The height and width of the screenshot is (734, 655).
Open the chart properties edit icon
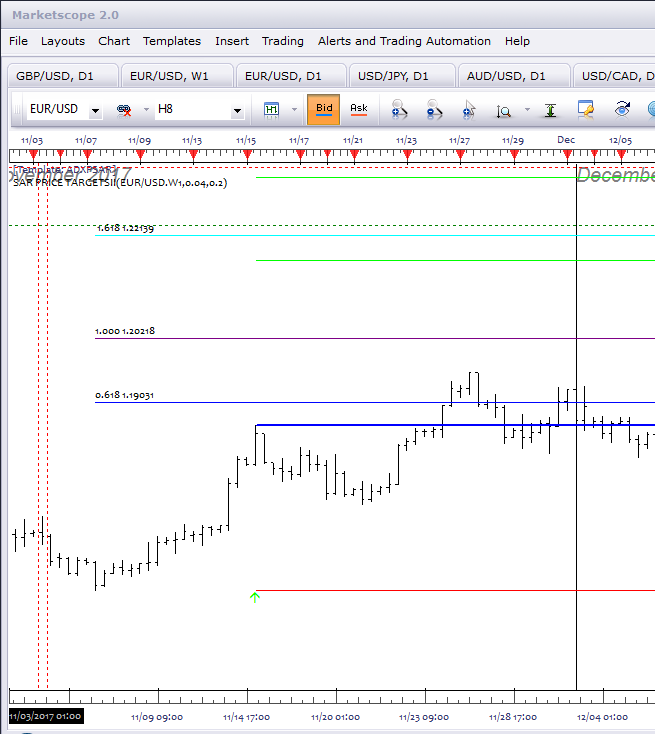[x=585, y=110]
